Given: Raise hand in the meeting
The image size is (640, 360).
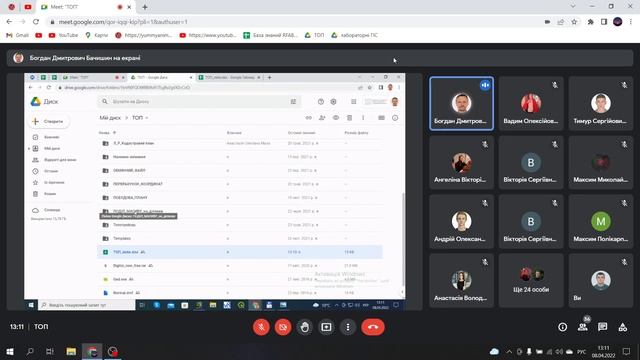Looking at the screenshot, I should click(304, 327).
